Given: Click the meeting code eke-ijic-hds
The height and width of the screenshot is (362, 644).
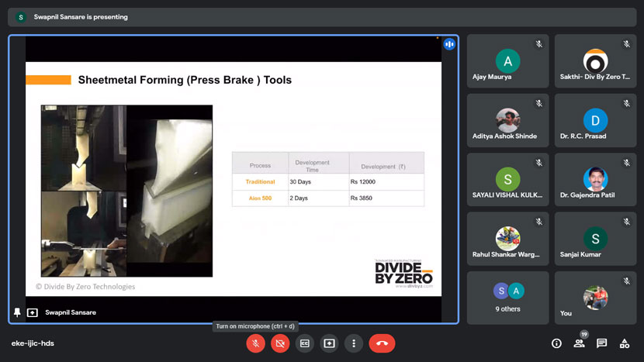Looking at the screenshot, I should point(33,343).
